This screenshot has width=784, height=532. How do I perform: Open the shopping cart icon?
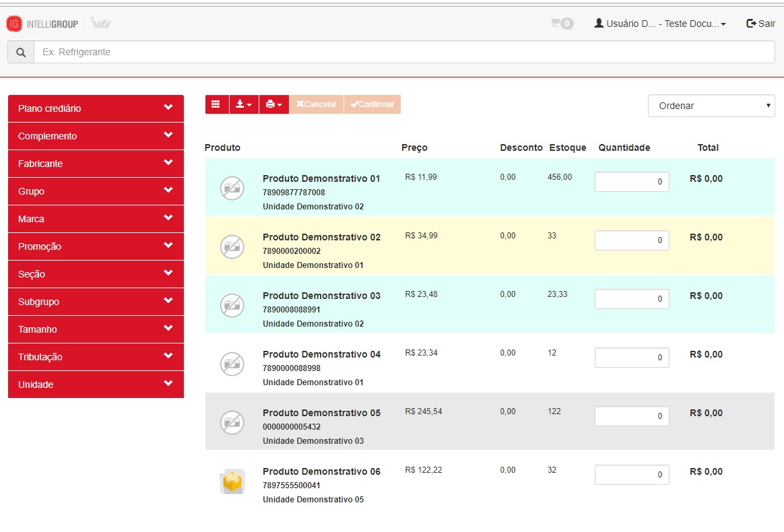point(562,23)
